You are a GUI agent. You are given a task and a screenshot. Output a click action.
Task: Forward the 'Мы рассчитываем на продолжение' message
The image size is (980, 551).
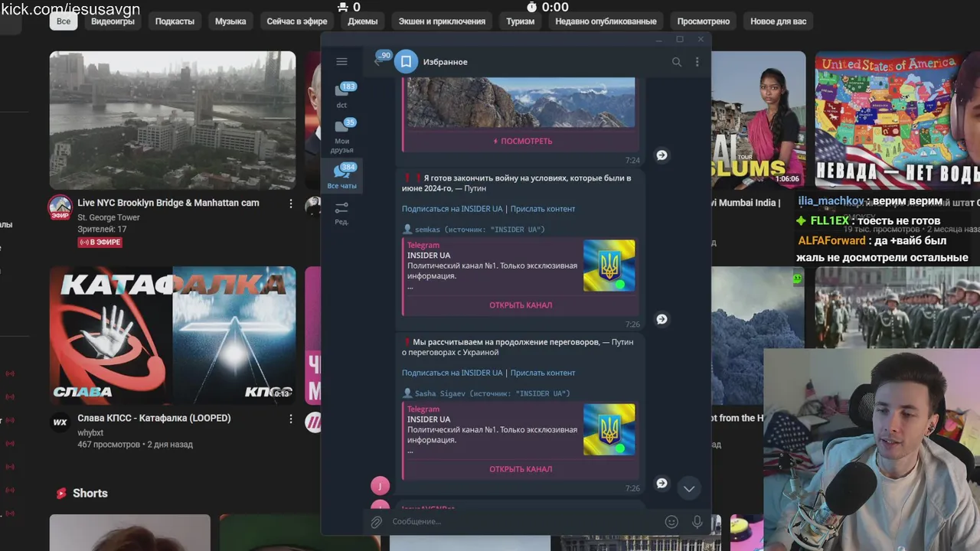661,484
